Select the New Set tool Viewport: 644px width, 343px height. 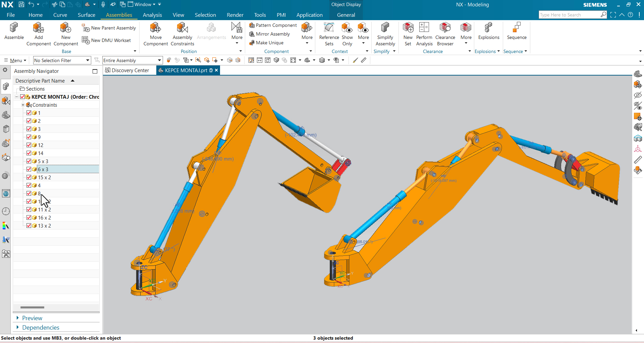(408, 33)
